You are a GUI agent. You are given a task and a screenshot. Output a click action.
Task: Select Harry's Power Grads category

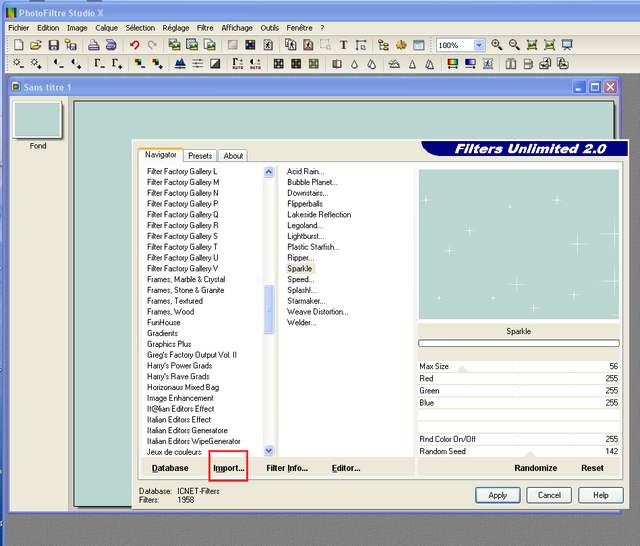[180, 366]
